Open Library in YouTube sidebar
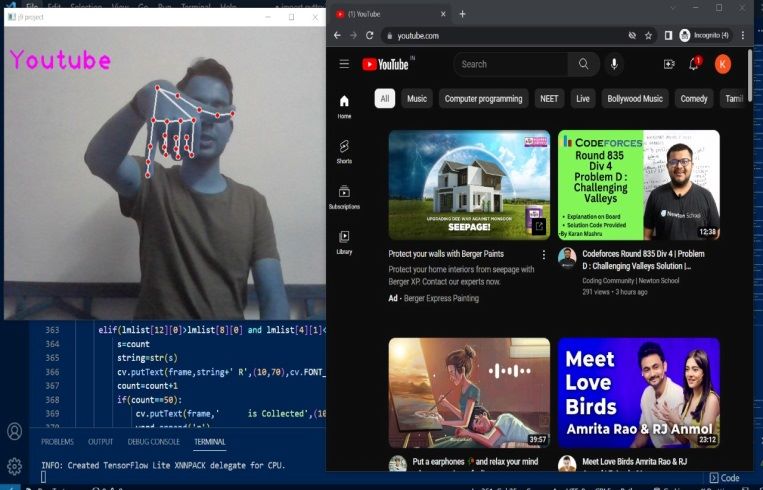Viewport: 763px width, 490px height. [344, 242]
